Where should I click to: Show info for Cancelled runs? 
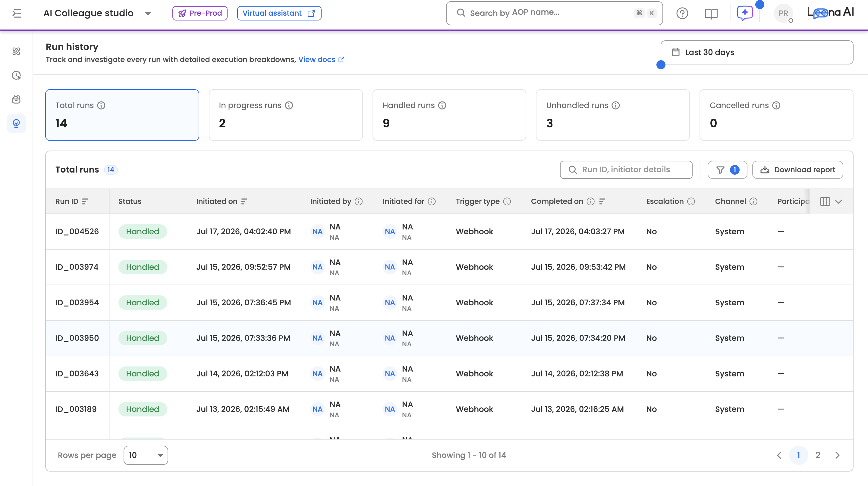click(x=776, y=105)
